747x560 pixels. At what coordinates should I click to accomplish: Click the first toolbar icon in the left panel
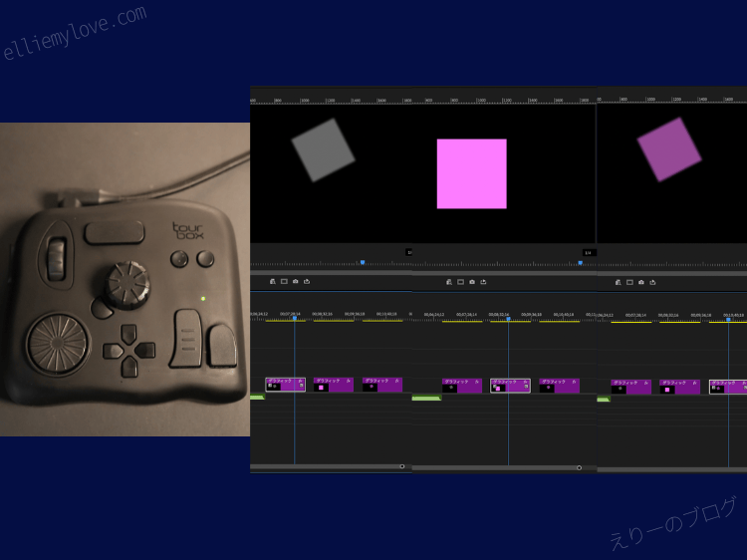(272, 282)
